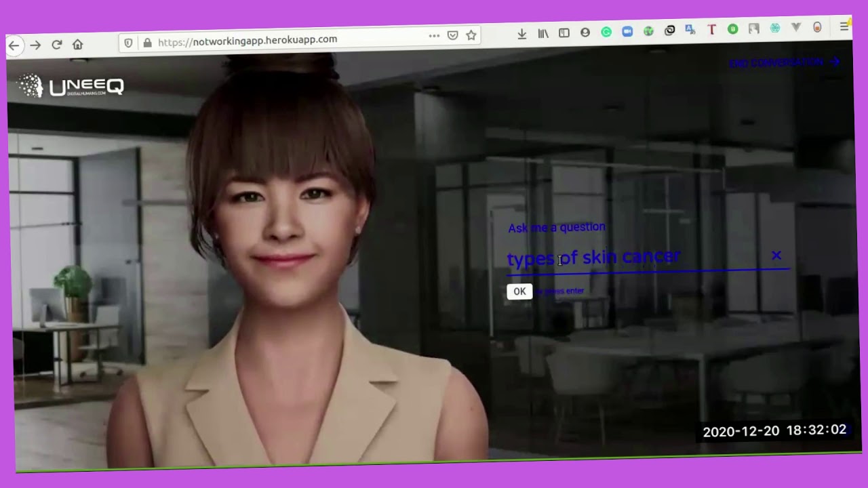Save page to Pocket icon

coord(453,35)
